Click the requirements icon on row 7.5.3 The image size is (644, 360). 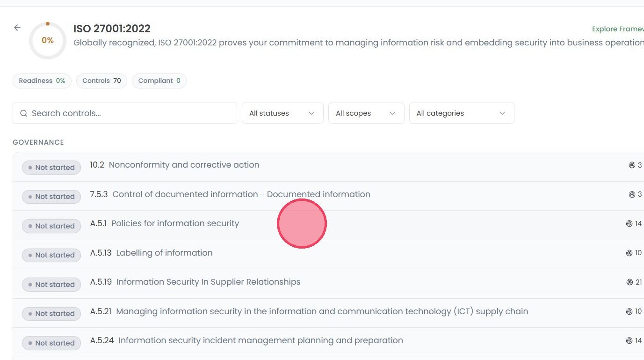[x=632, y=194]
